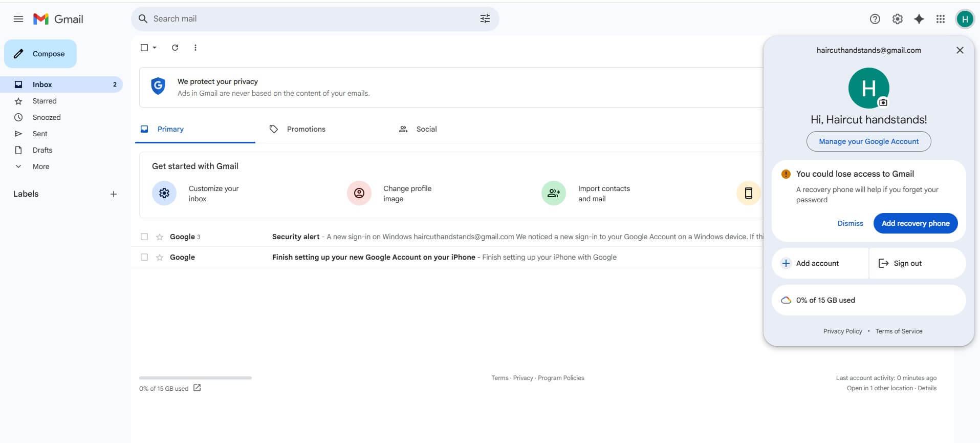Click the privacy shield G icon
Viewport: 980px width, 443px height.
pyautogui.click(x=158, y=86)
